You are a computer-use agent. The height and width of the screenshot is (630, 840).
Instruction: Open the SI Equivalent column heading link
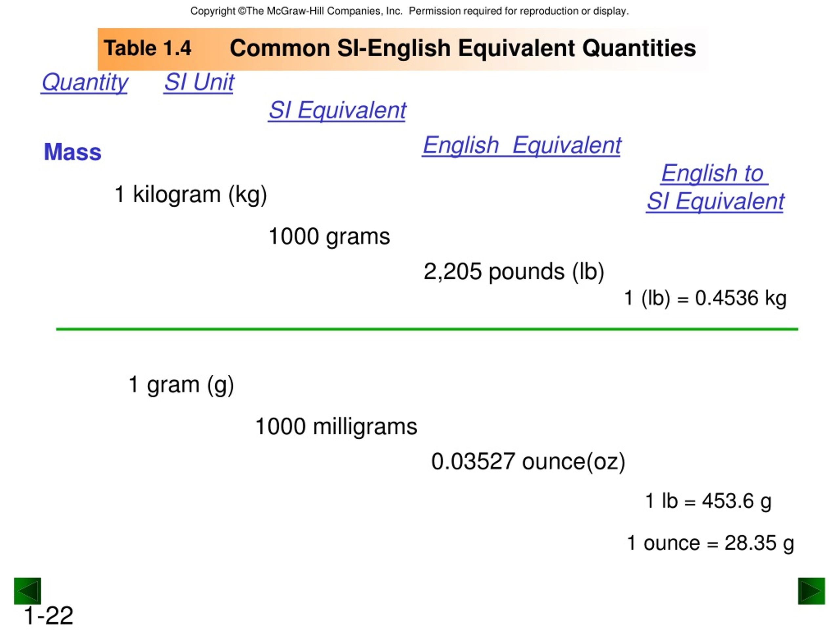tap(337, 111)
